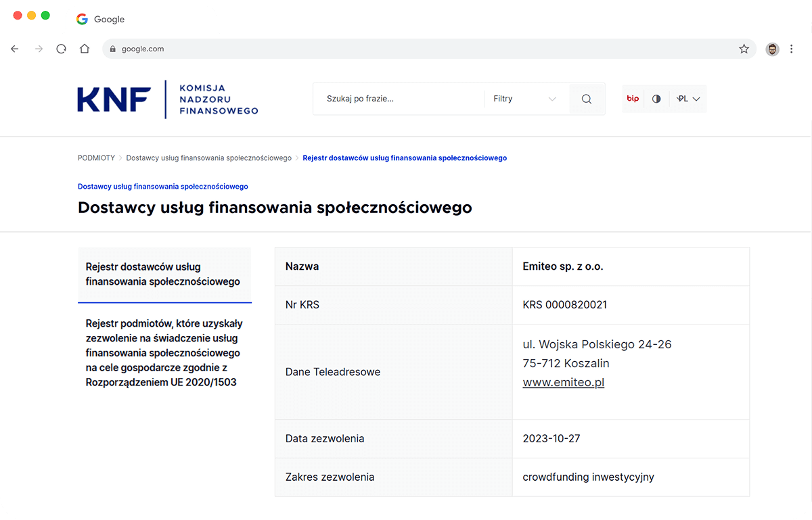Visit the www.emiteo.pl link
812x520 pixels.
[563, 382]
